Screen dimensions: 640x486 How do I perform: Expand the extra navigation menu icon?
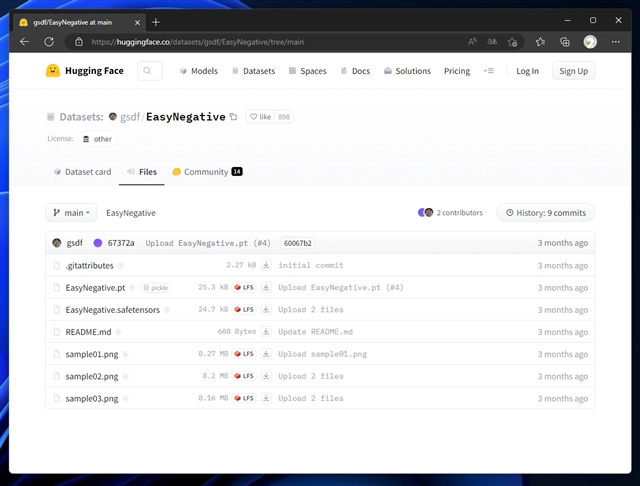click(x=489, y=71)
